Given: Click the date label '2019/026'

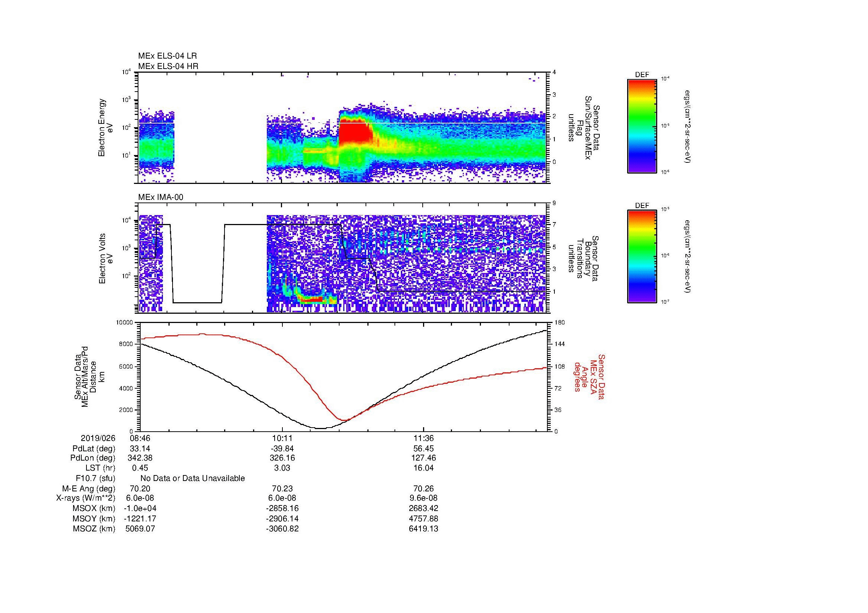Looking at the screenshot, I should [98, 438].
